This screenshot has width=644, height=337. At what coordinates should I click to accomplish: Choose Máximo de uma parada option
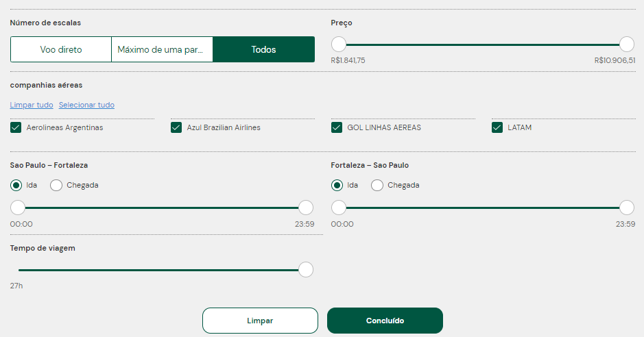(162, 50)
